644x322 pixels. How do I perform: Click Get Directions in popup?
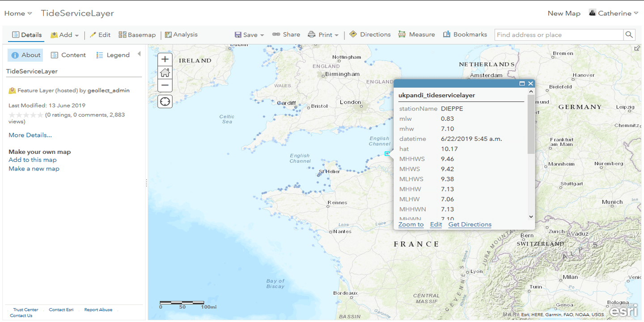click(470, 225)
